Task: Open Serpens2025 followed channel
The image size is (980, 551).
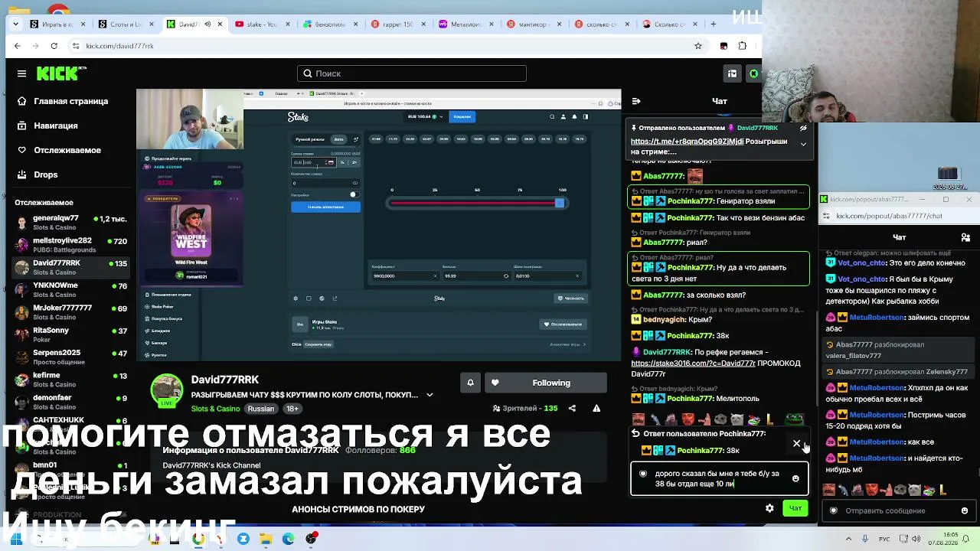Action: (70, 357)
